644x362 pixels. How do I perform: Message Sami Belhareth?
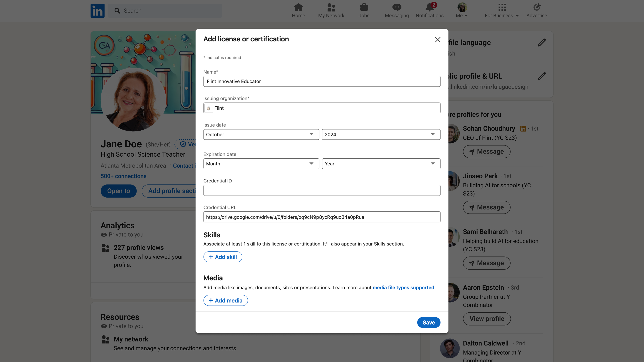pos(486,263)
